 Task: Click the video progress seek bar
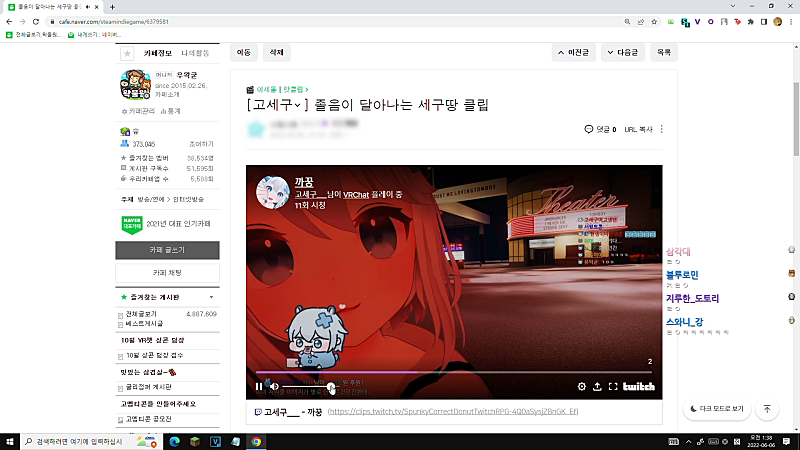(454, 372)
